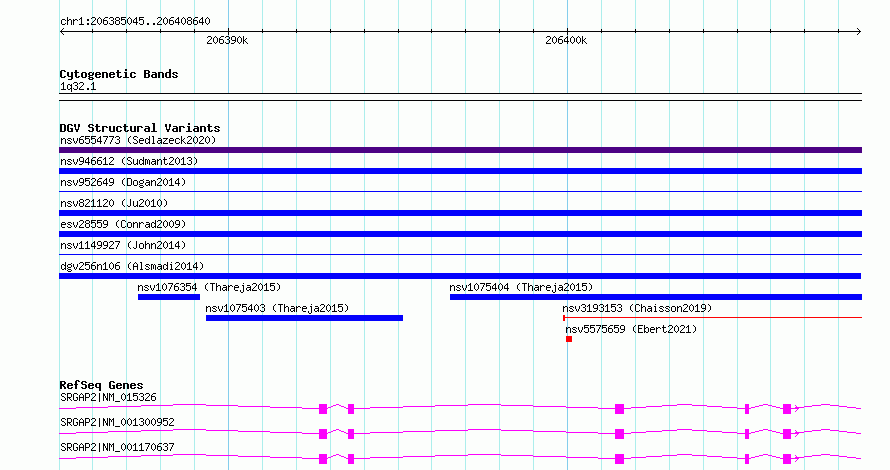The height and width of the screenshot is (470, 890).
Task: Click the nsv6554773 (Sedlazeck2020) variant label
Action: pos(138,140)
